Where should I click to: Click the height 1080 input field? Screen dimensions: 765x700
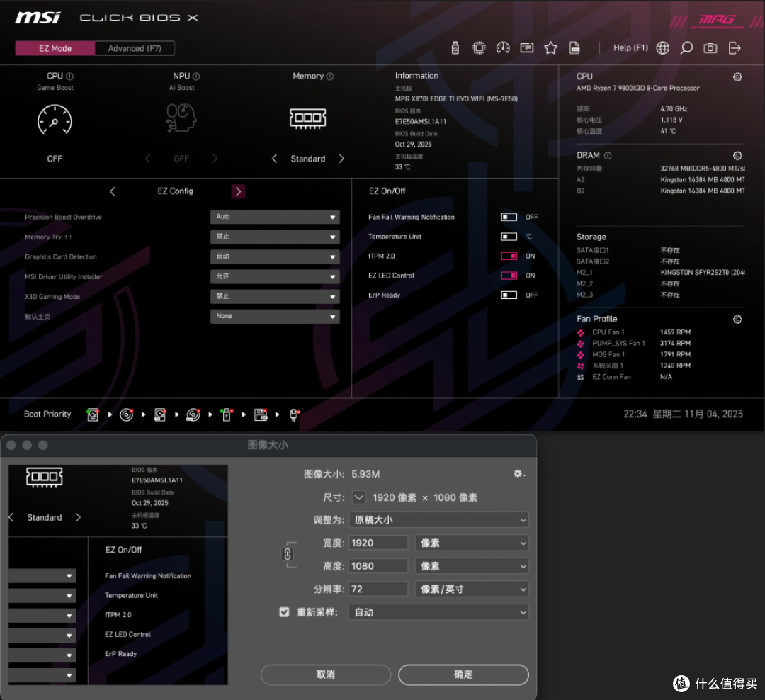378,566
